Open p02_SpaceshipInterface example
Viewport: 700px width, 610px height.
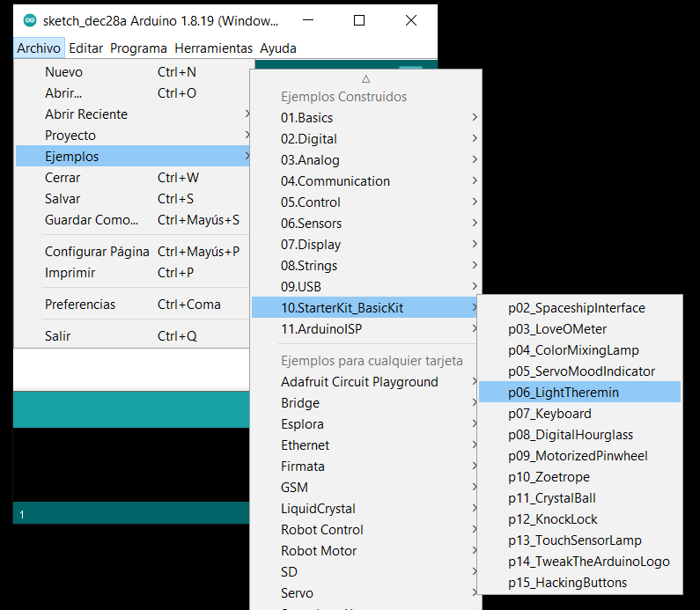[579, 308]
